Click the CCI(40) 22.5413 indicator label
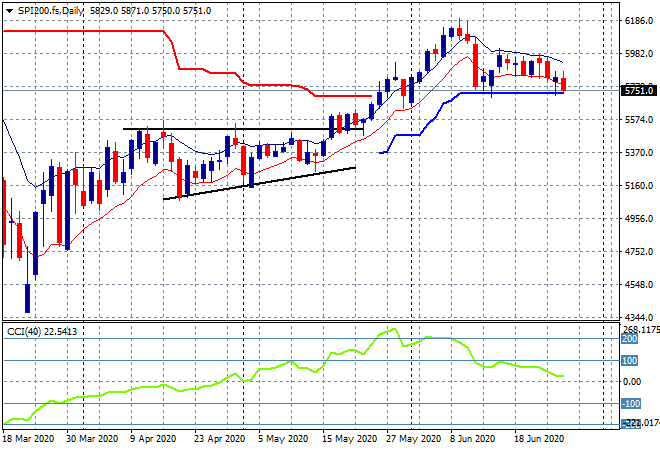 pyautogui.click(x=42, y=332)
